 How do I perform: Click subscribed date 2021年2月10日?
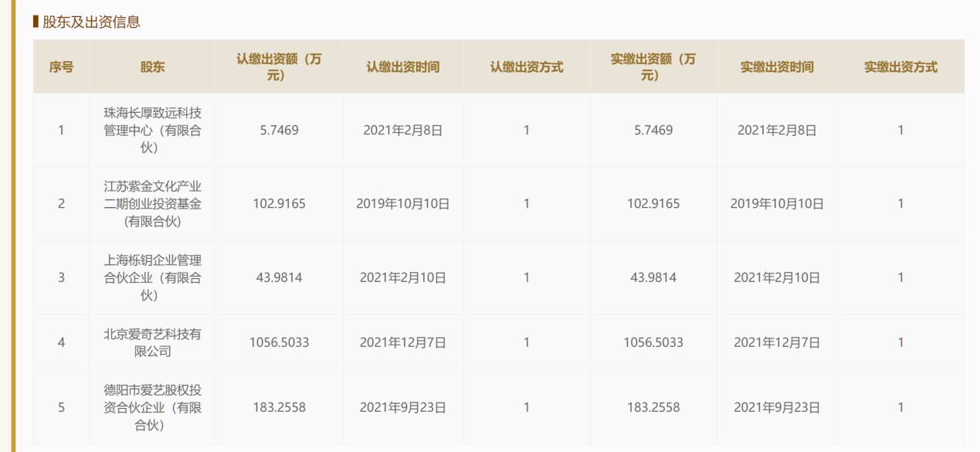(402, 277)
